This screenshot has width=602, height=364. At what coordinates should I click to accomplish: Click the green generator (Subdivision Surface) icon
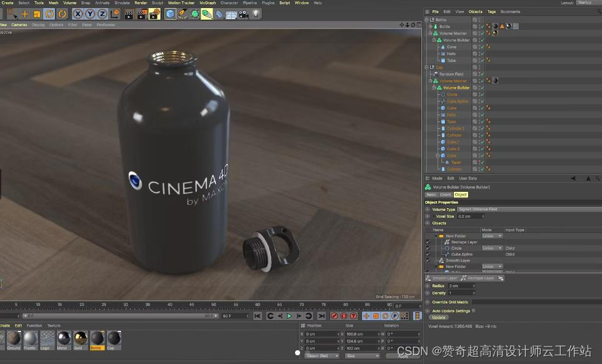coord(195,14)
